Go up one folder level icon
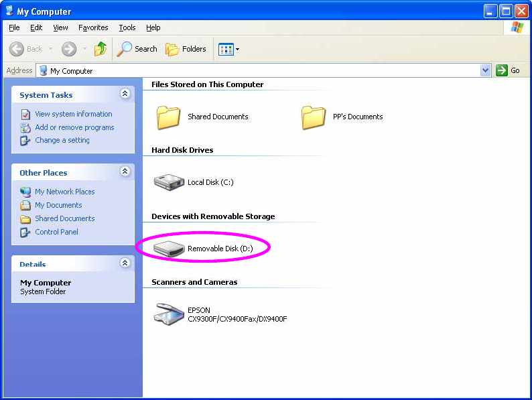The height and width of the screenshot is (400, 532). 101,49
